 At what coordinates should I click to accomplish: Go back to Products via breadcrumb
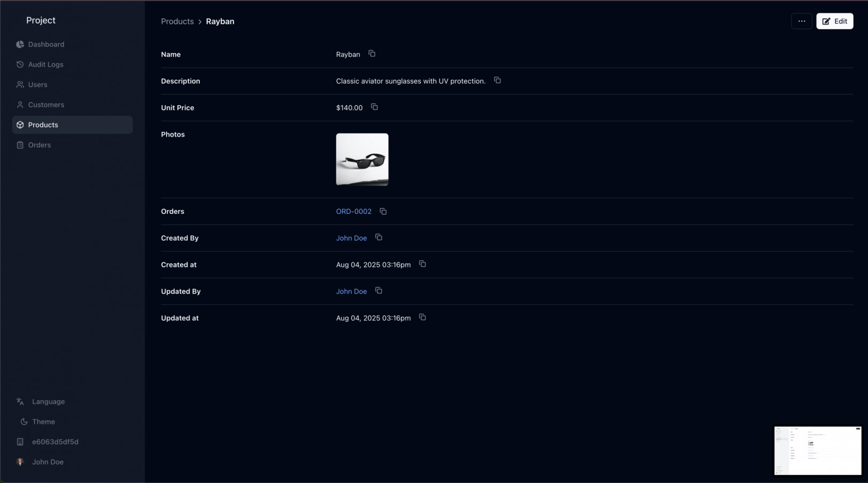177,21
